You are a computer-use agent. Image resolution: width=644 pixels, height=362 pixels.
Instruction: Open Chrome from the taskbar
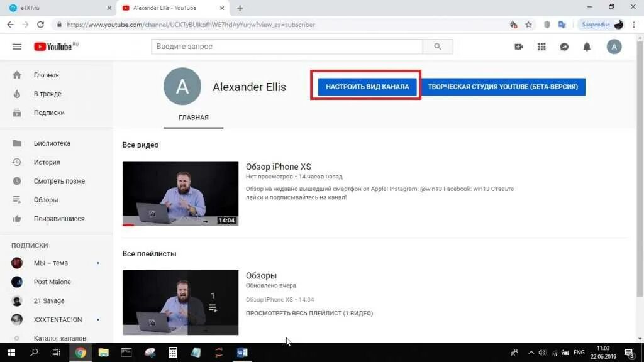tap(80, 353)
